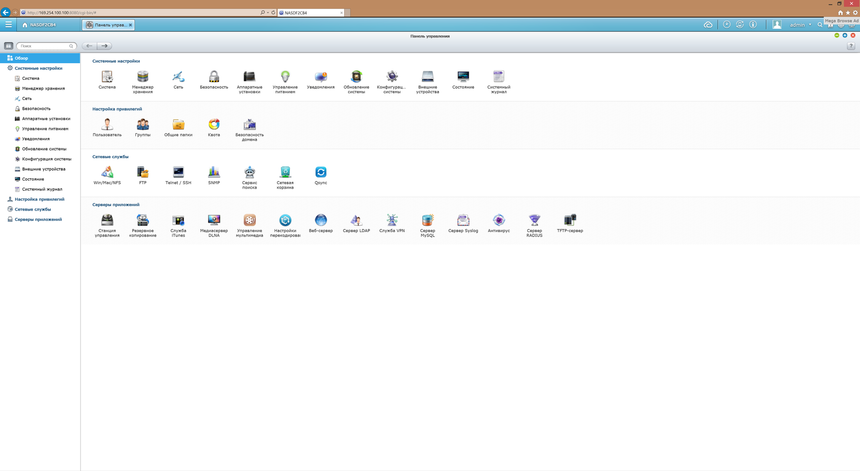Open Сервер MySQL settings
Viewport: 860px width, 471px height.
click(427, 220)
